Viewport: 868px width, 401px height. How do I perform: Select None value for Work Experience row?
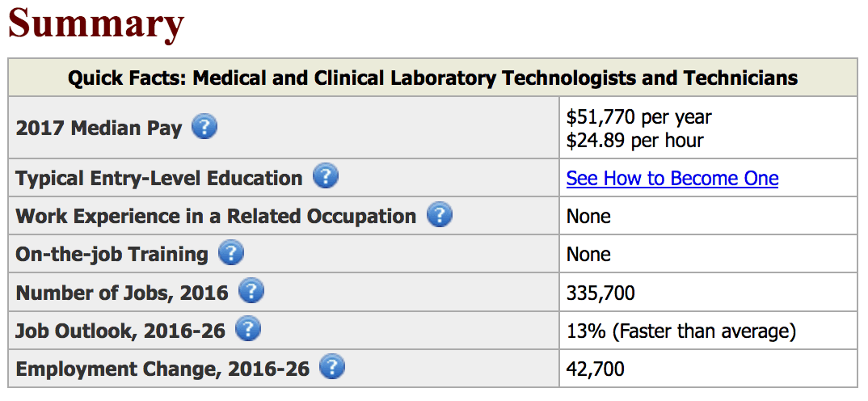coord(588,216)
